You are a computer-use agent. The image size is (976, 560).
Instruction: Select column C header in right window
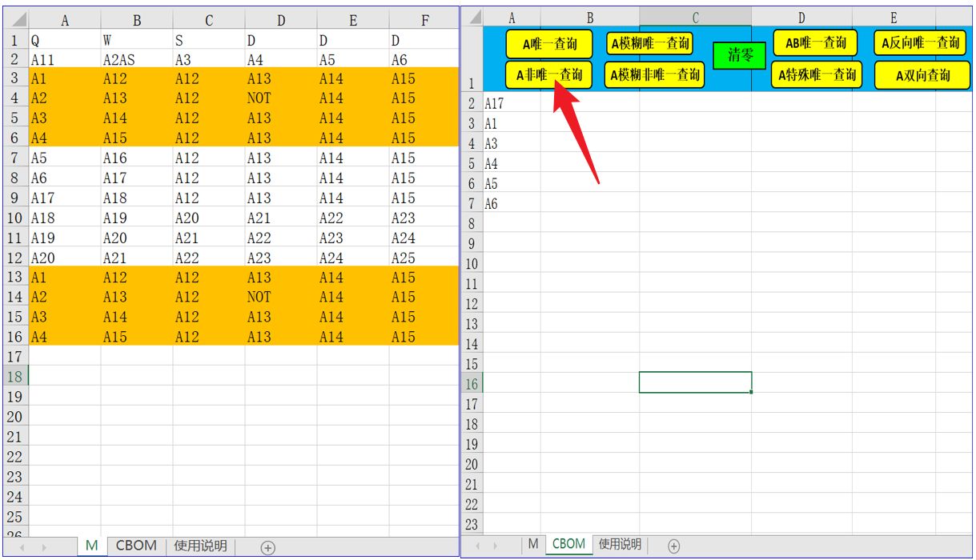pyautogui.click(x=695, y=17)
